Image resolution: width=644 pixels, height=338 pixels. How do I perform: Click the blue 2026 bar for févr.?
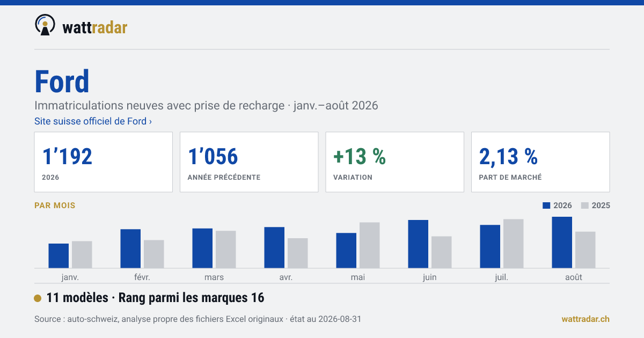click(130, 249)
